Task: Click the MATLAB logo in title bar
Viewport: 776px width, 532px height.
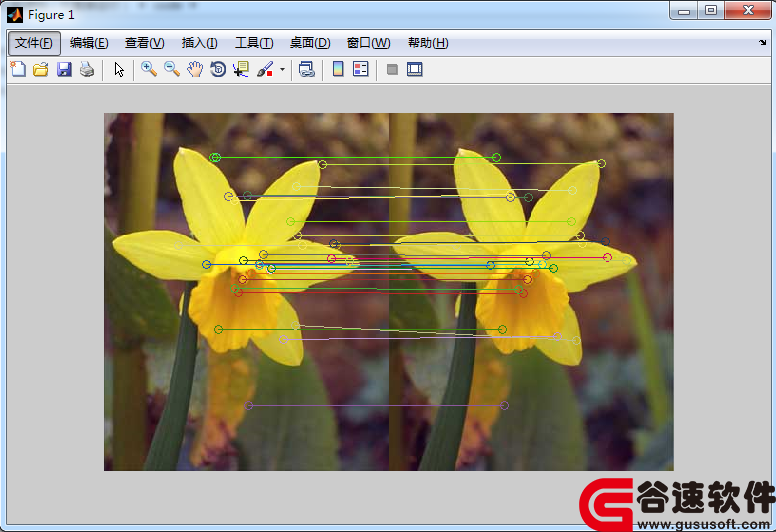Action: pos(15,15)
